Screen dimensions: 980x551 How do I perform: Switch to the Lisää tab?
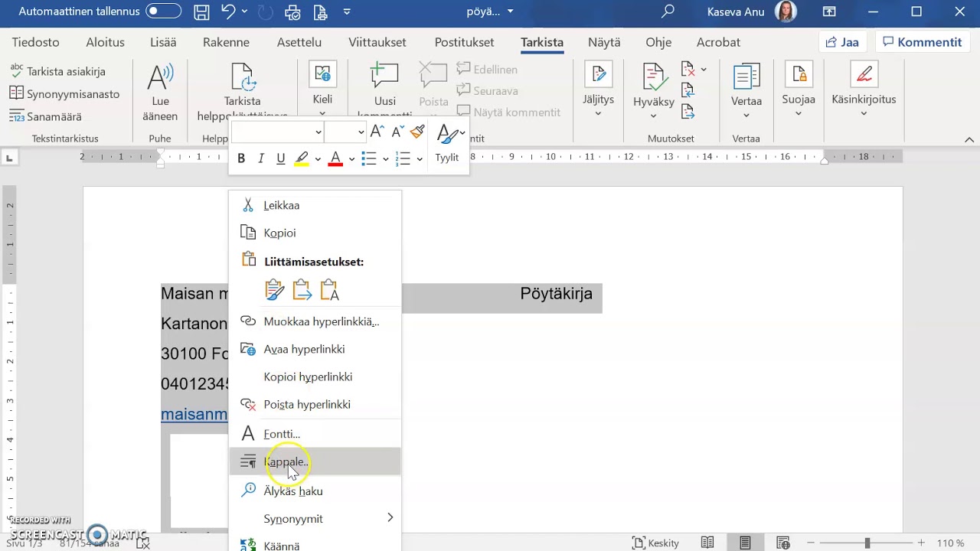163,42
